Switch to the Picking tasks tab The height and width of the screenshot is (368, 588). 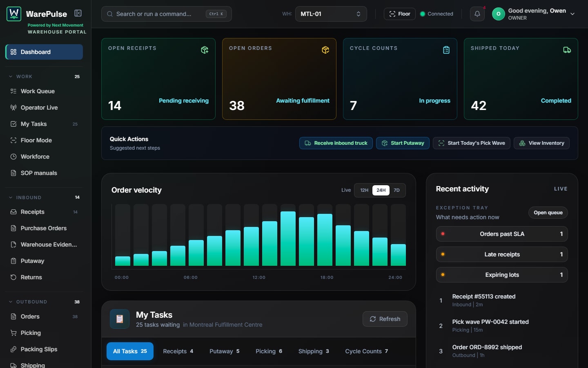(269, 351)
